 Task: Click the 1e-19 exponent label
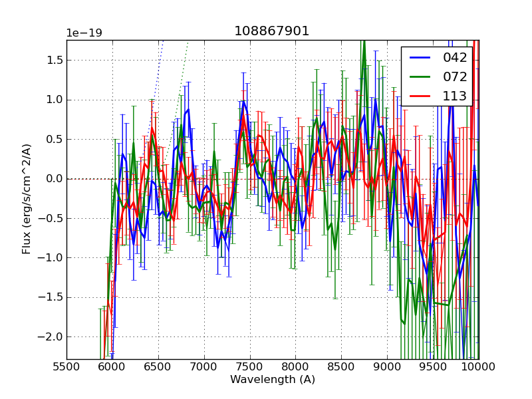[84, 33]
